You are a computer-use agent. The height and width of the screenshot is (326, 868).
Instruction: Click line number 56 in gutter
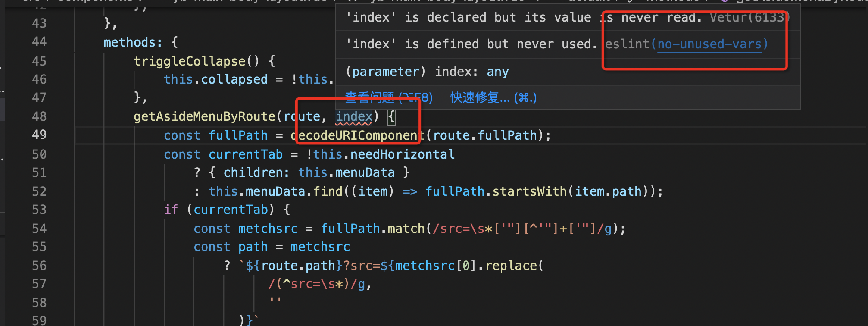(39, 266)
